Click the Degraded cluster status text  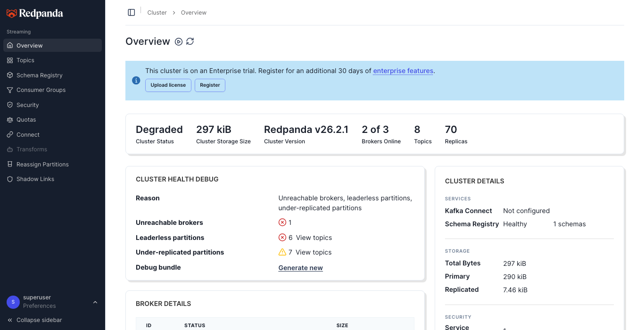tap(159, 130)
